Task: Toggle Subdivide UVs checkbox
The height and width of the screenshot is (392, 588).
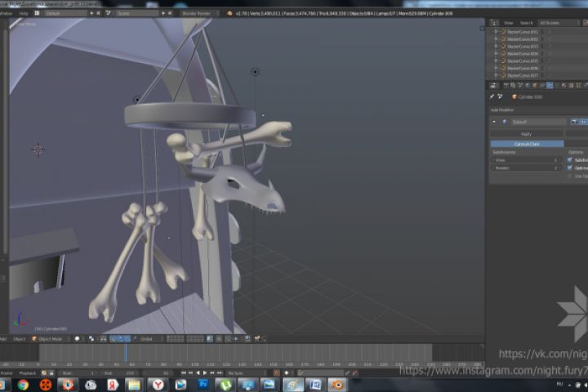Action: tap(570, 160)
